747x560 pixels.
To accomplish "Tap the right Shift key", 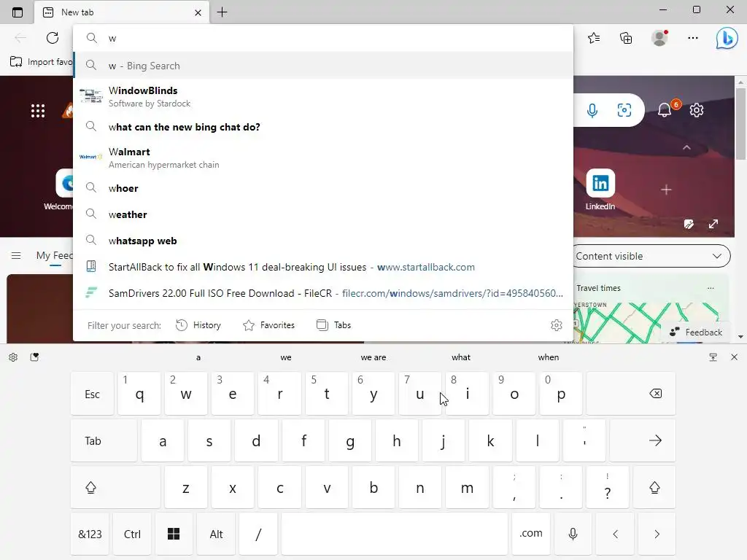I will click(654, 487).
